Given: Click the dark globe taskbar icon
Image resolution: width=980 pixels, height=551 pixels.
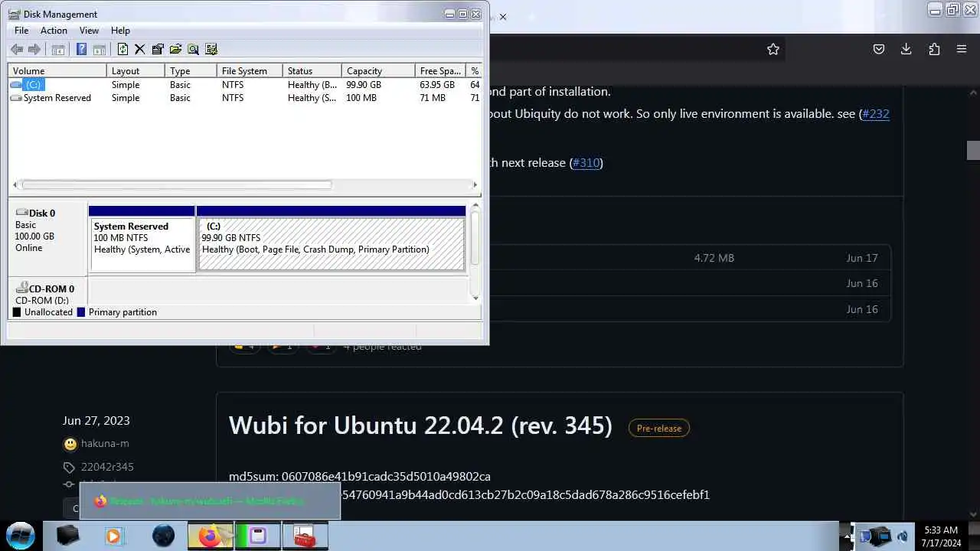Looking at the screenshot, I should click(x=163, y=536).
